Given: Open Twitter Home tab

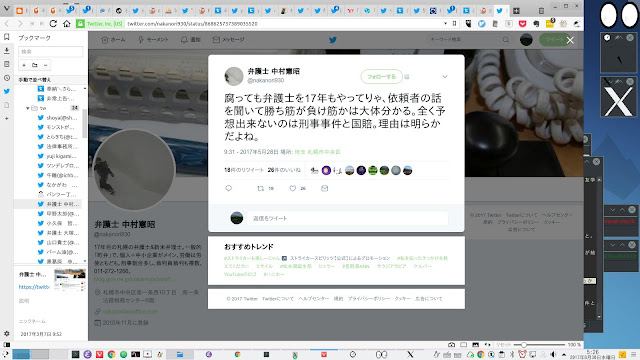Looking at the screenshot, I should [113, 40].
